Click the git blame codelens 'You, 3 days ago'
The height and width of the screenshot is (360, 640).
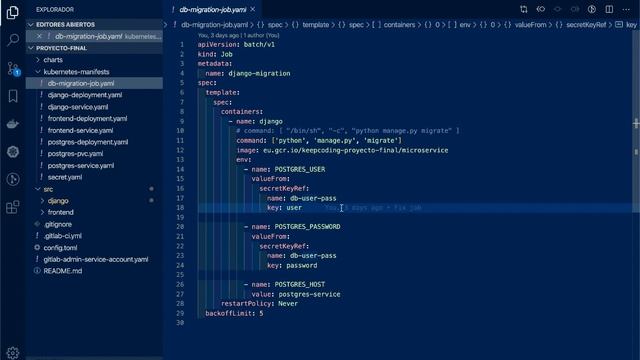click(238, 36)
